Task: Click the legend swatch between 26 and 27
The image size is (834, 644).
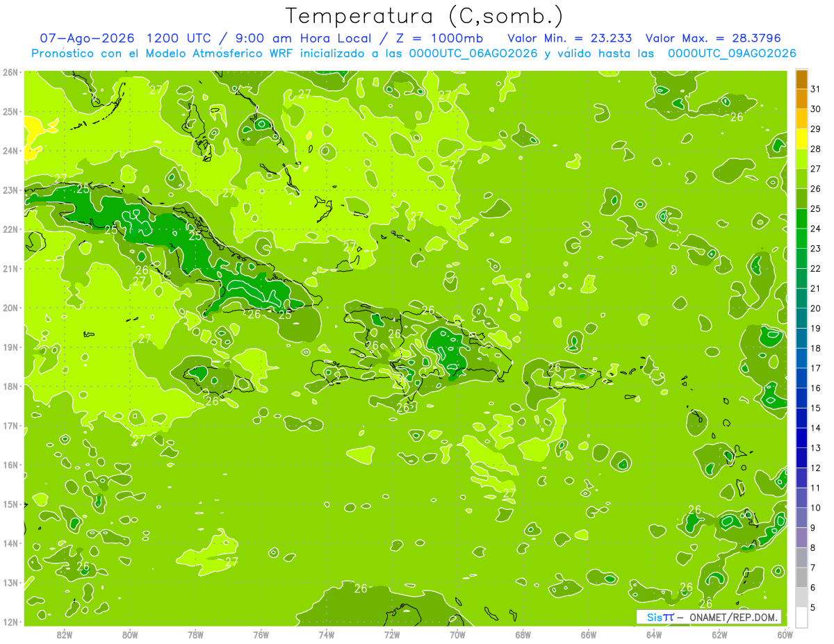Action: tap(801, 179)
